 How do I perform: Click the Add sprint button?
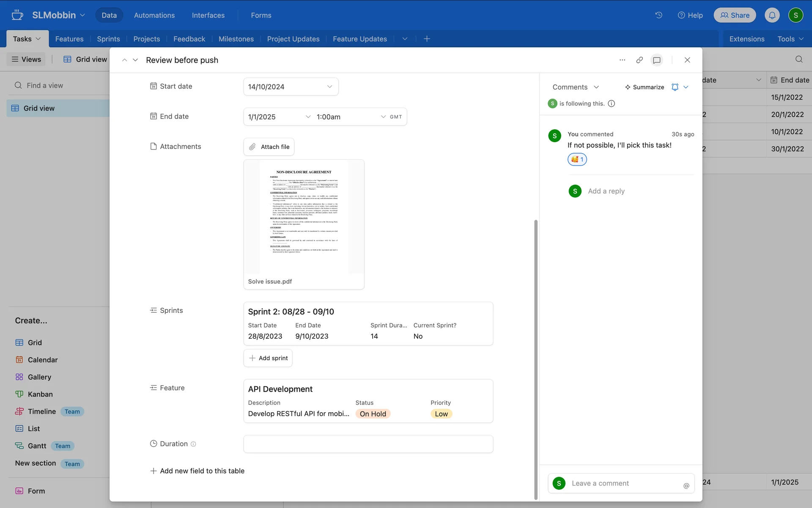(268, 358)
